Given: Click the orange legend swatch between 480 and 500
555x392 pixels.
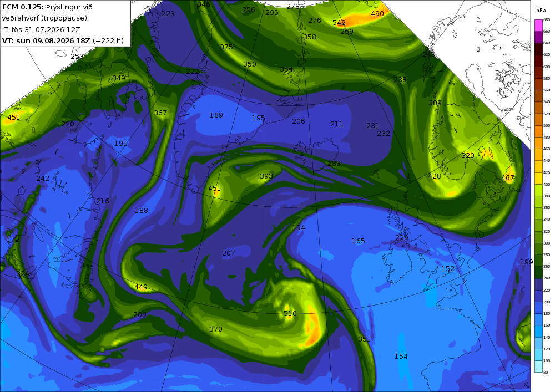Looking at the screenshot, I should pyautogui.click(x=538, y=131).
